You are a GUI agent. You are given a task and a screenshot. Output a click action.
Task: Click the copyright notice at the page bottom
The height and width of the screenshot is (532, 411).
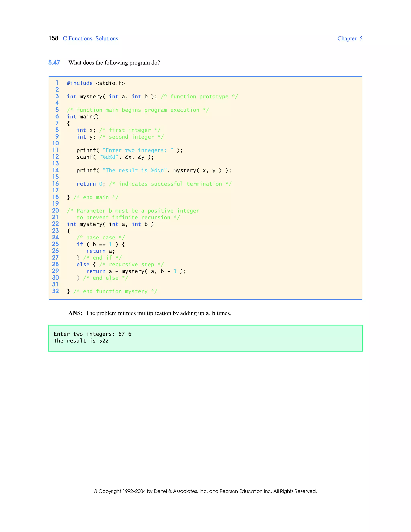point(205,491)
